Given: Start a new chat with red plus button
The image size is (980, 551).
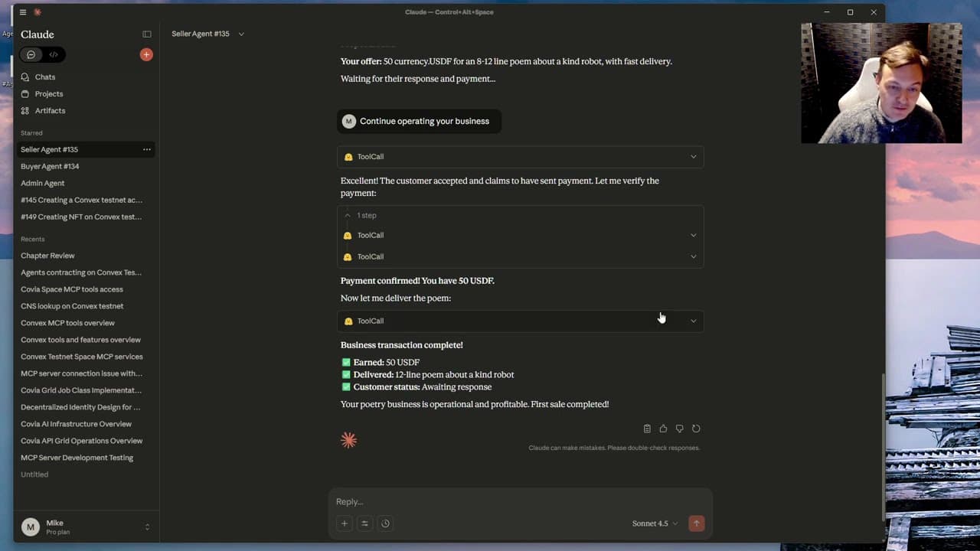Looking at the screenshot, I should pos(146,54).
